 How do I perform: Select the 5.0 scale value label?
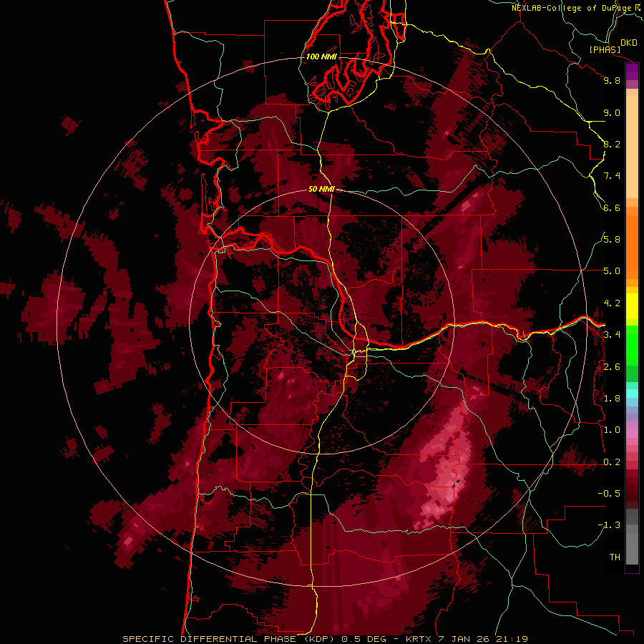click(x=612, y=271)
